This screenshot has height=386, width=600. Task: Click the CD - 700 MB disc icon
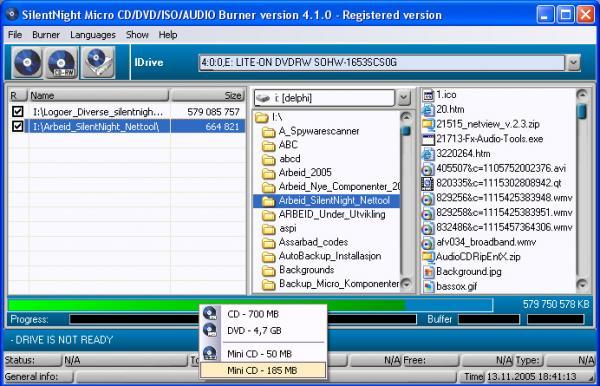(210, 314)
